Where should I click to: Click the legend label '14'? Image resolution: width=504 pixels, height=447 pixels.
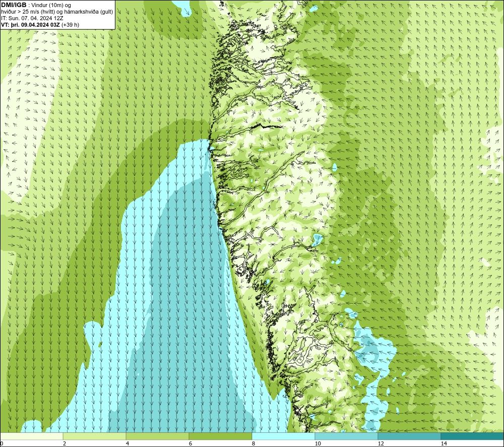click(x=444, y=443)
